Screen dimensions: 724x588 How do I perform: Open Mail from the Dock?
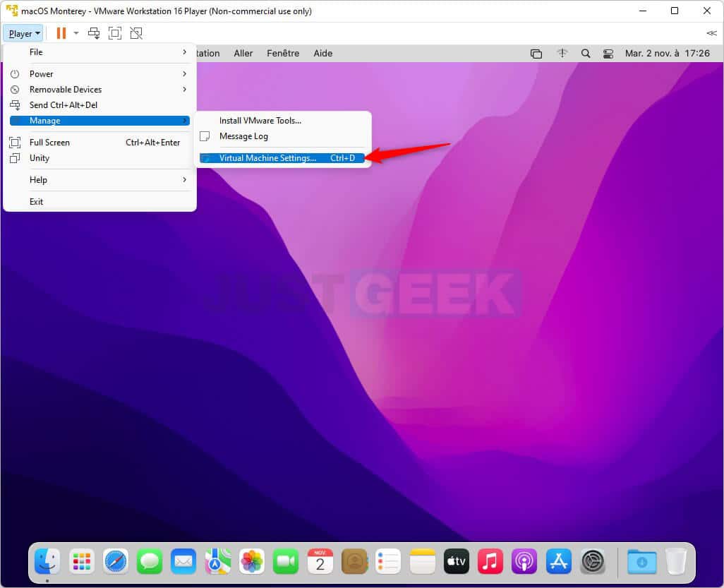pyautogui.click(x=183, y=561)
